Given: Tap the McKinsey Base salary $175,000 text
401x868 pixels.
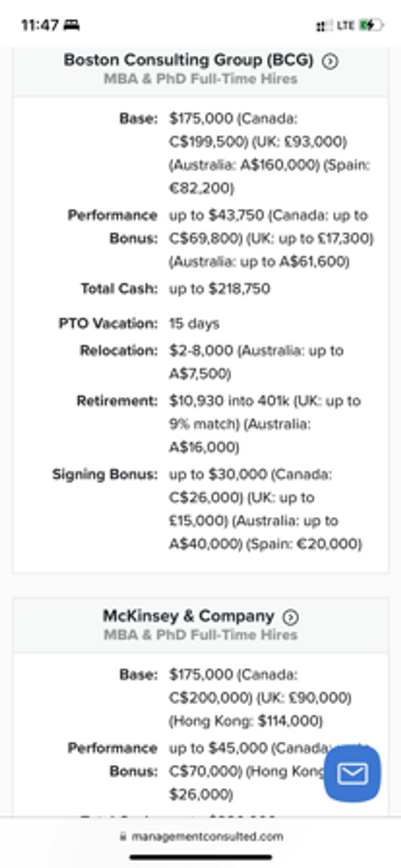Looking at the screenshot, I should pyautogui.click(x=201, y=674).
